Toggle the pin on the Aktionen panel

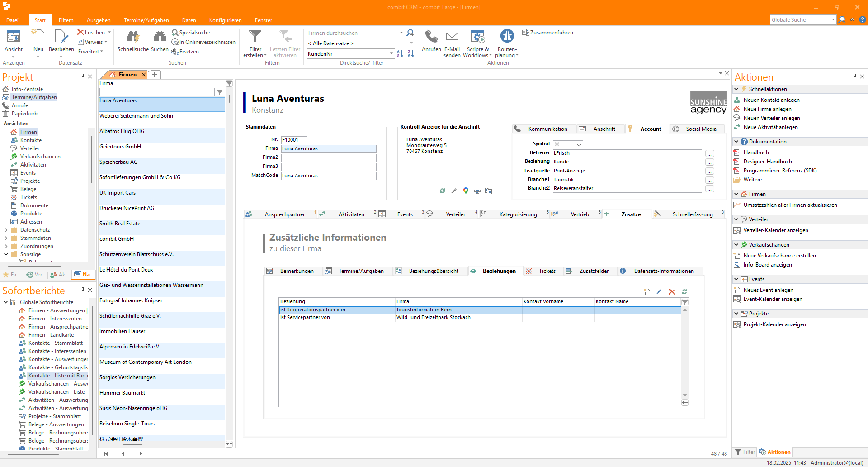(x=855, y=76)
